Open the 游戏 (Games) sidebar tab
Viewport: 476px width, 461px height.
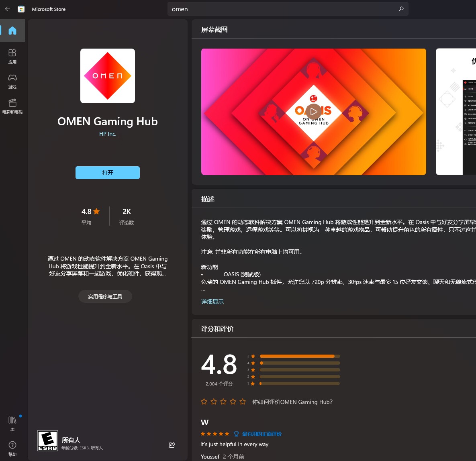point(12,82)
